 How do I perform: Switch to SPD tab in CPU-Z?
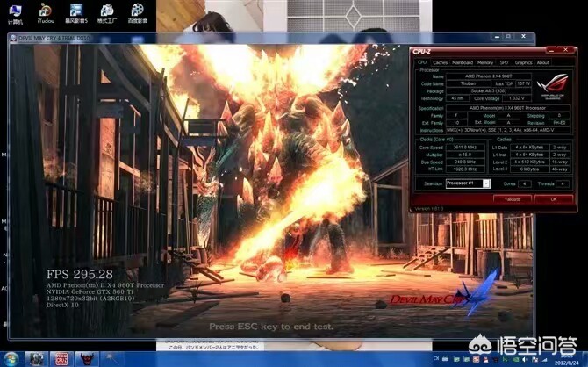(504, 62)
